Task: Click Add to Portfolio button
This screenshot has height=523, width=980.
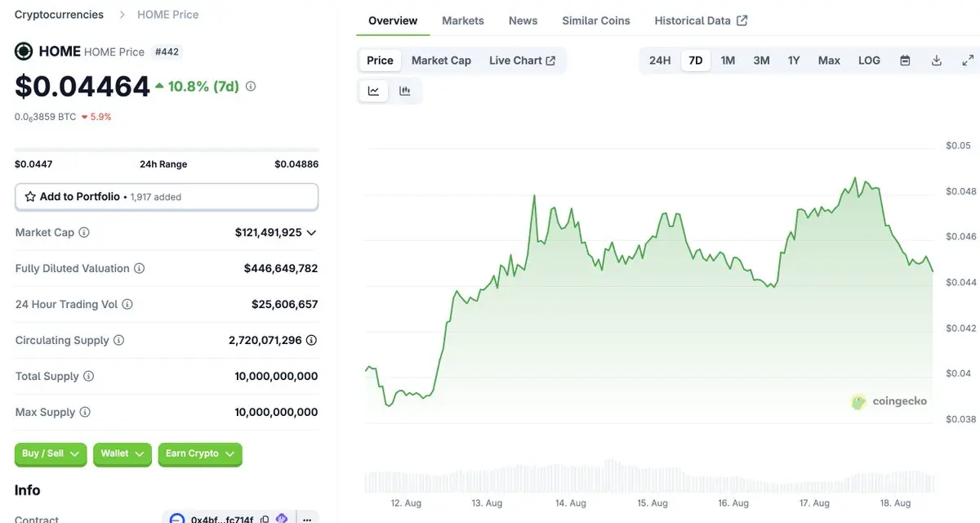Action: point(167,197)
